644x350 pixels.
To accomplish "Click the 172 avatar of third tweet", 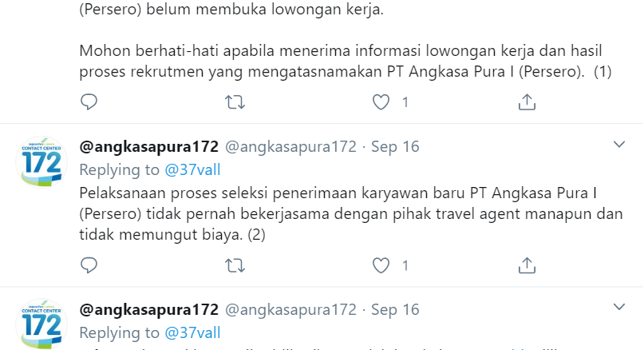I will click(x=41, y=324).
